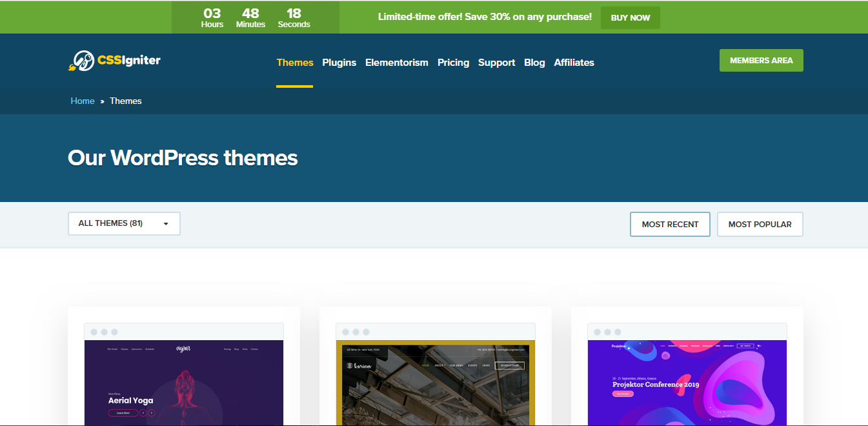Open the Plugins menu item
Screen dimensions: 868x426
[339, 63]
